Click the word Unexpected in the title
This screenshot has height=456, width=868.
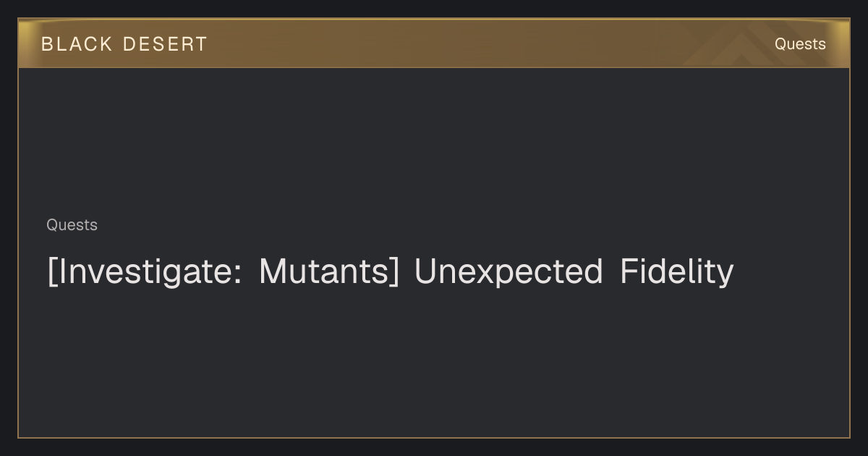click(x=509, y=272)
